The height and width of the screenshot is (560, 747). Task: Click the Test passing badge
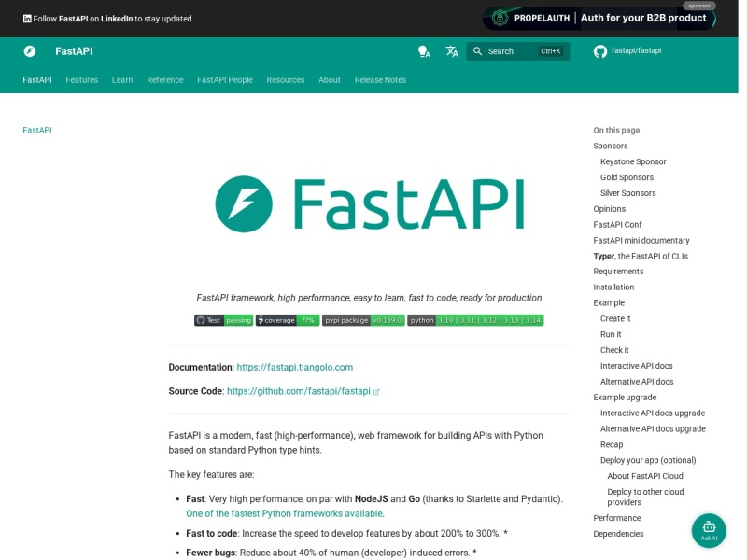[223, 320]
